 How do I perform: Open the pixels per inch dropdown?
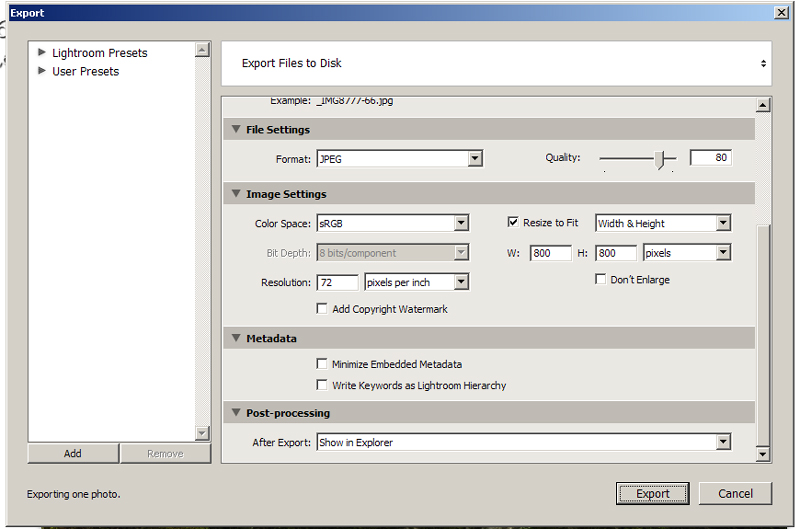417,282
